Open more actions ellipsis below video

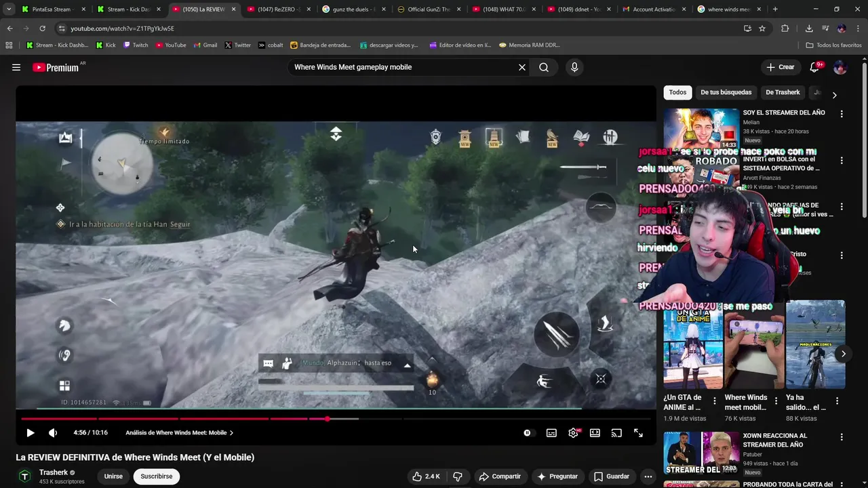pyautogui.click(x=648, y=476)
